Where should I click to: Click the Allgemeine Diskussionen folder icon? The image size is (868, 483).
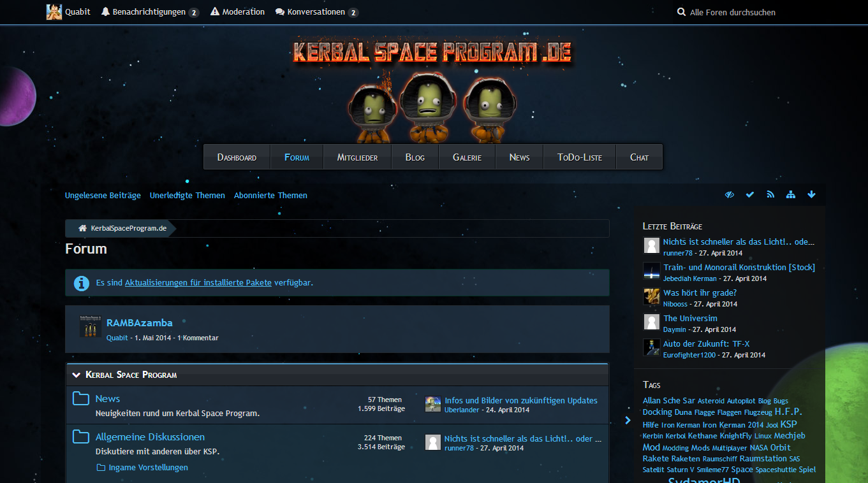[x=81, y=437]
